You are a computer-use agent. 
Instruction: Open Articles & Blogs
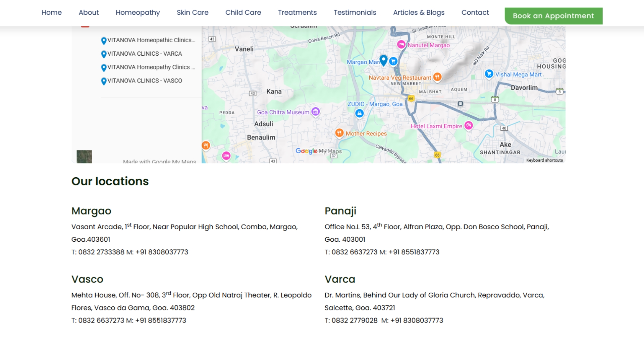point(419,12)
